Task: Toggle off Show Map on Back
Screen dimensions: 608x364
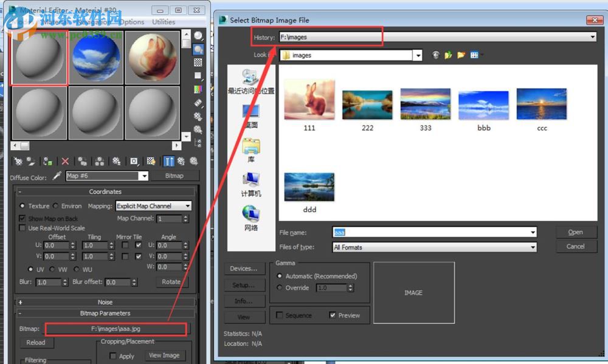Action: click(x=22, y=218)
